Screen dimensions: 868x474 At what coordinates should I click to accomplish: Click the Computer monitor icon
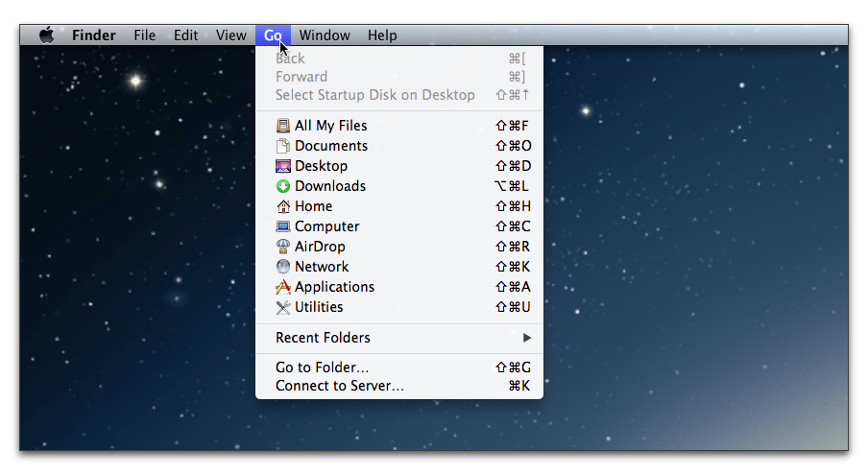coord(282,226)
